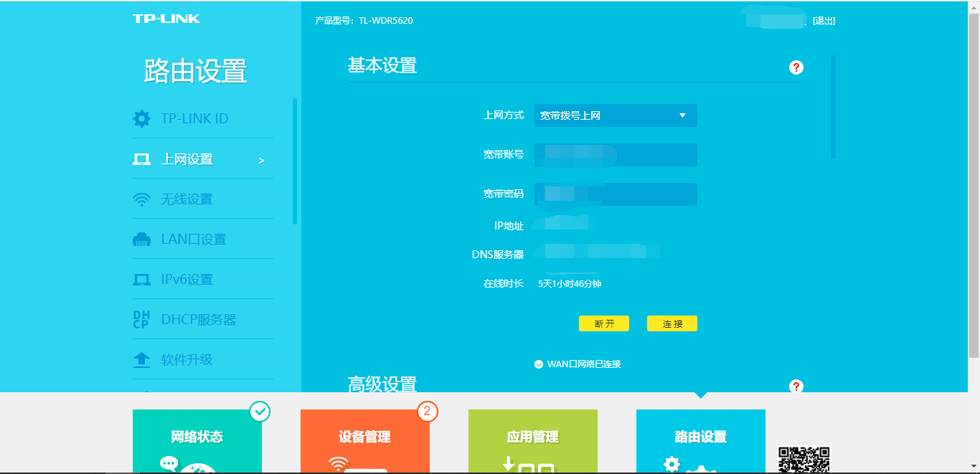Viewport: 980px width, 474px height.
Task: Open DHCP服务器 menu item
Action: (203, 320)
